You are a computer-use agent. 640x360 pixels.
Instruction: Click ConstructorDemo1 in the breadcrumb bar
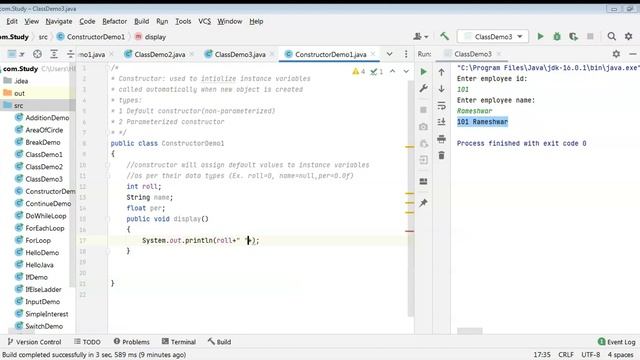(x=91, y=37)
